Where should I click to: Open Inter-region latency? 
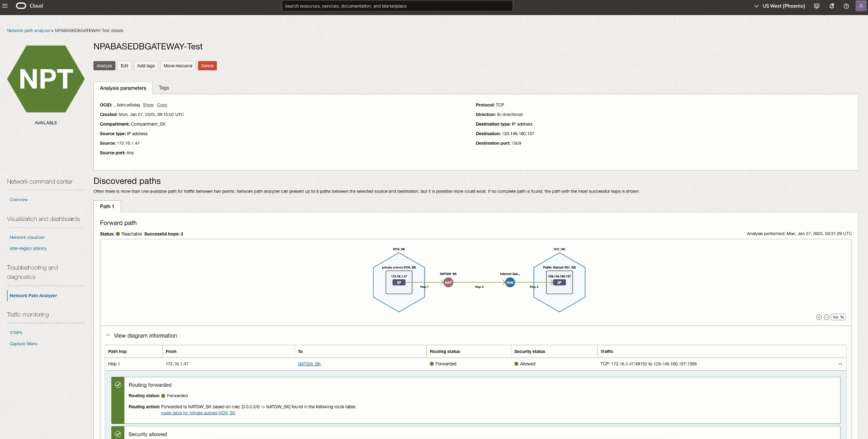[x=28, y=248]
